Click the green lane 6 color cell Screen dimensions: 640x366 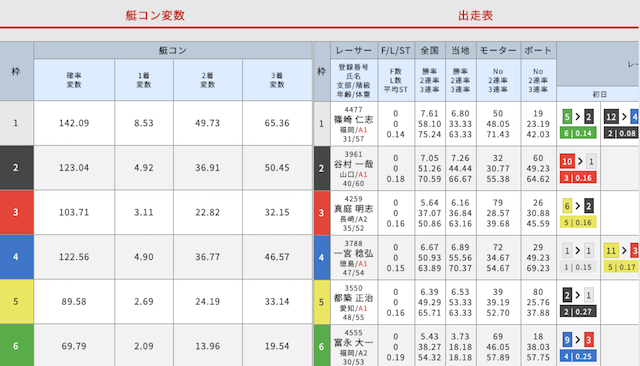[17, 345]
